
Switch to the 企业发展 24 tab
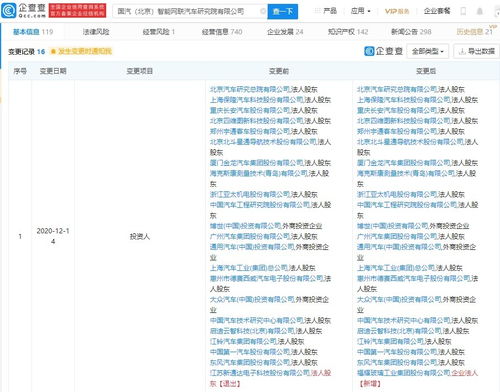click(x=285, y=32)
